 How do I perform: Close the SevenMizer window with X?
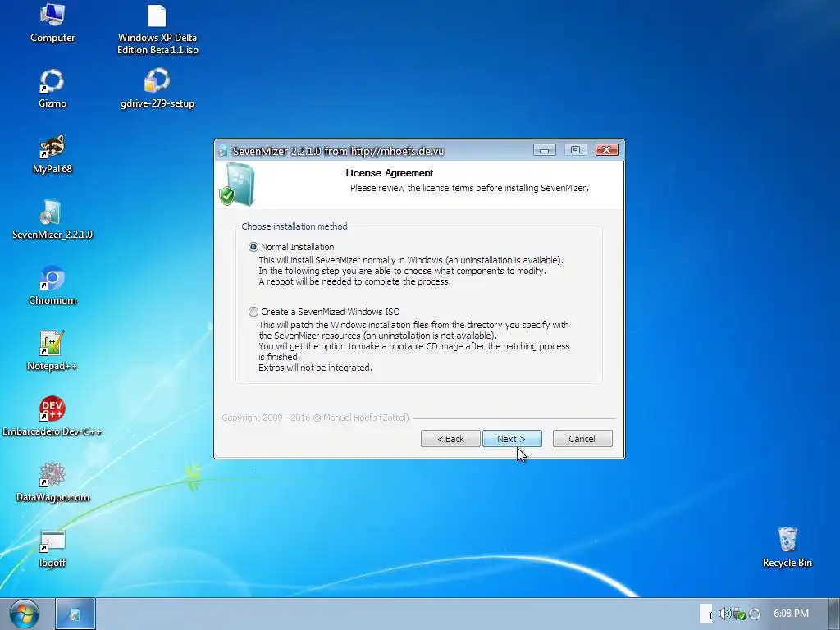tap(606, 150)
